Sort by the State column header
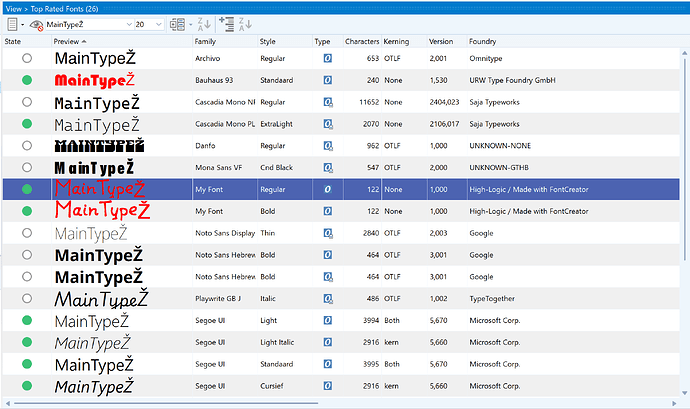Viewport: 690px width, 409px height. pyautogui.click(x=26, y=41)
